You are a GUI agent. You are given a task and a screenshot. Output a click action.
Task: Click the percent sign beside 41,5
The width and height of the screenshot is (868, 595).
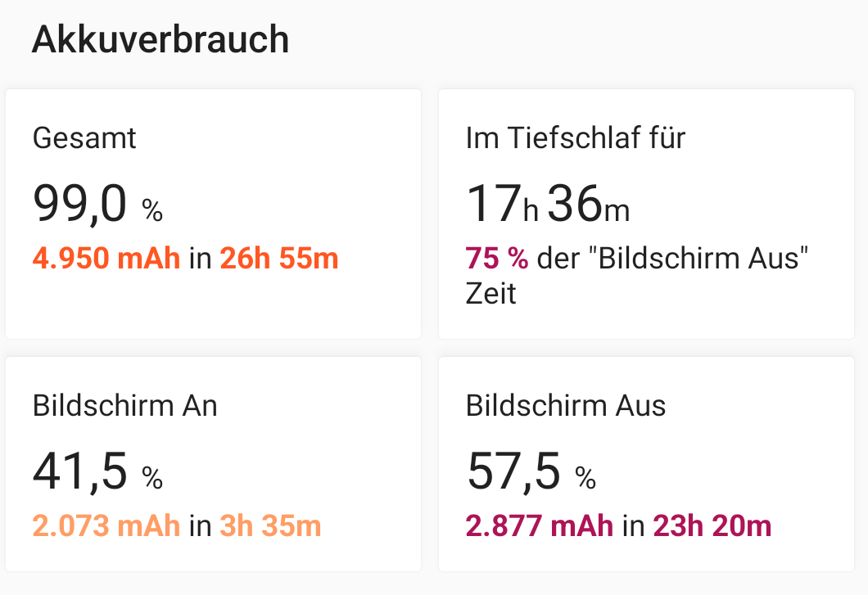click(x=152, y=478)
